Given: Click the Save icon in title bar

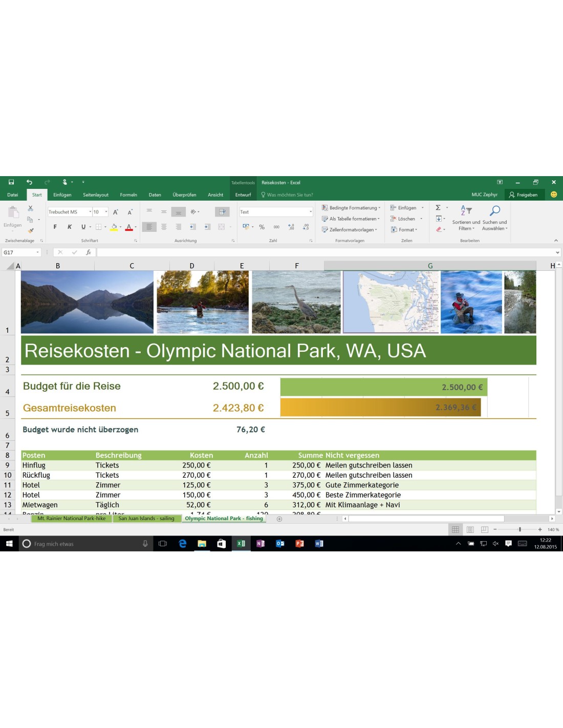Looking at the screenshot, I should point(11,182).
